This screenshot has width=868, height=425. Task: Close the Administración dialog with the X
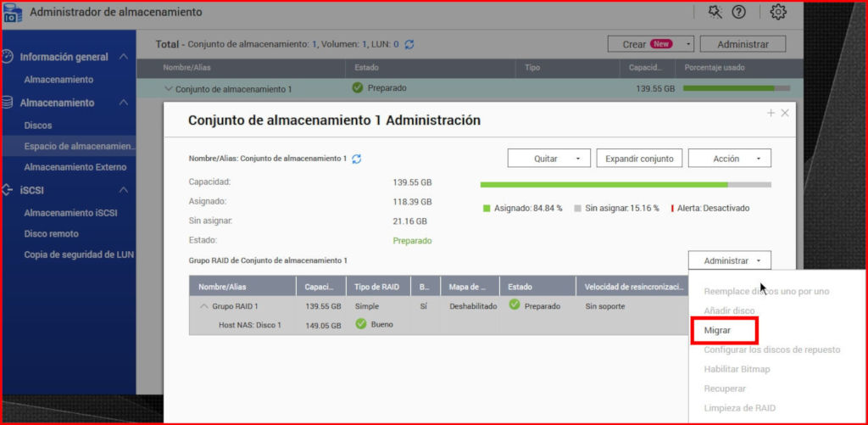(x=785, y=113)
